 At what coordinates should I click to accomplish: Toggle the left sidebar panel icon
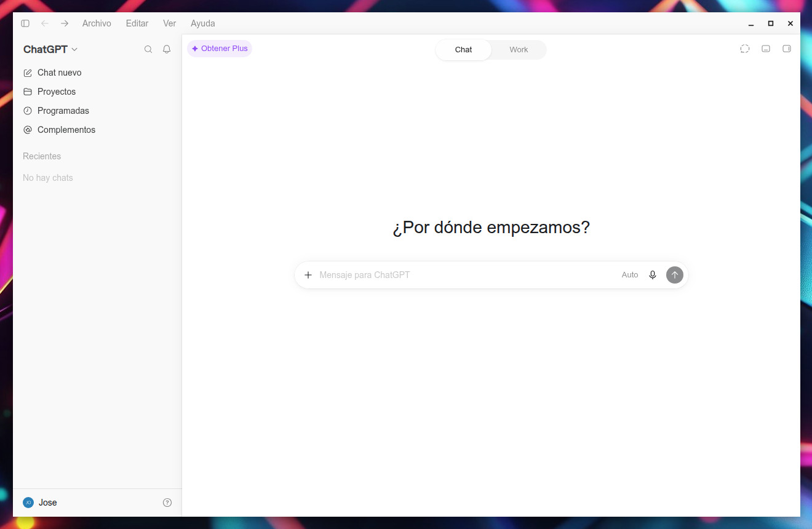tap(25, 23)
